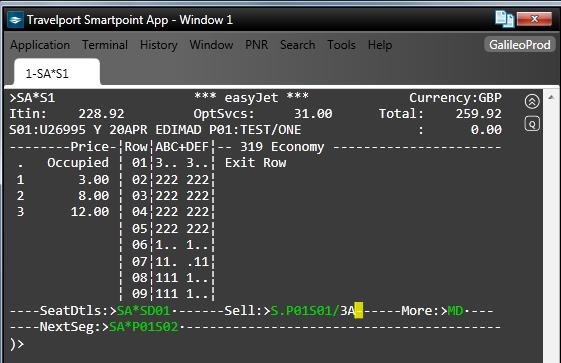561x363 pixels.
Task: Click the Itin 228.92 value
Action: [101, 114]
